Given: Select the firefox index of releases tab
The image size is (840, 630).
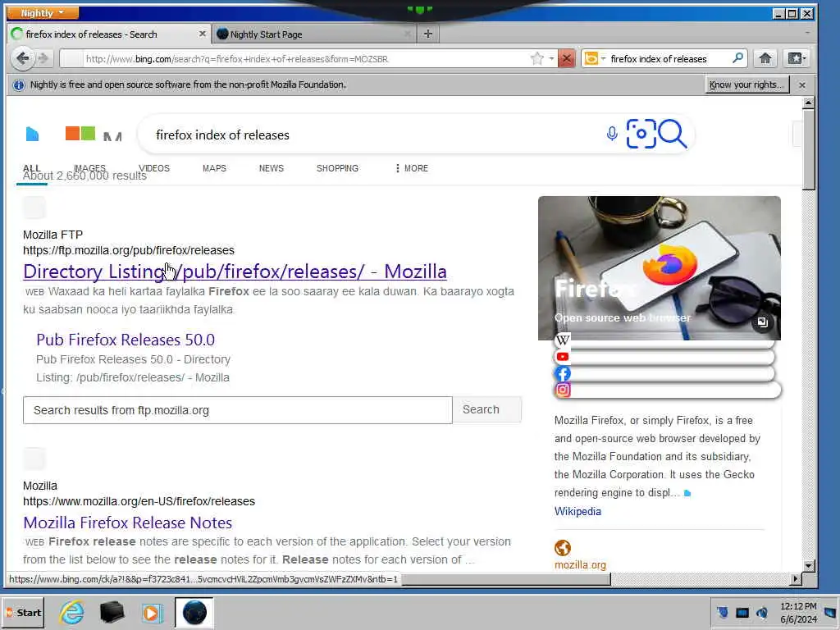Looking at the screenshot, I should (109, 34).
